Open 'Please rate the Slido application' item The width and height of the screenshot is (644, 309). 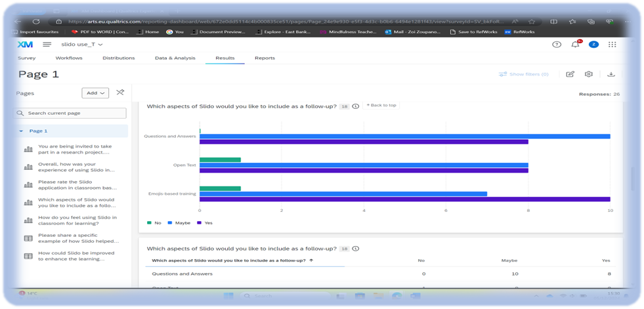click(x=77, y=184)
